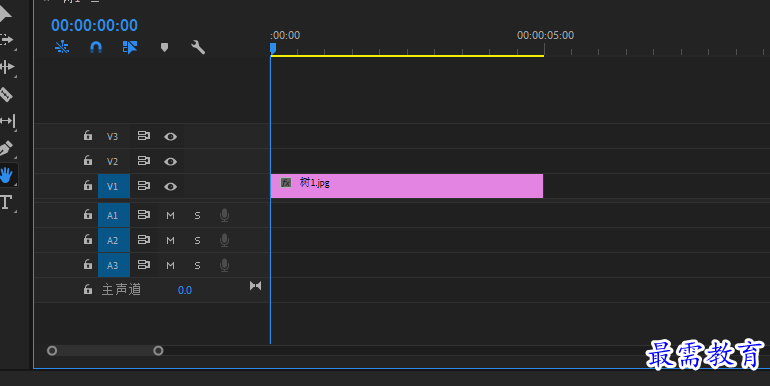The height and width of the screenshot is (386, 770).
Task: Click Add Marker icon
Action: tap(165, 47)
